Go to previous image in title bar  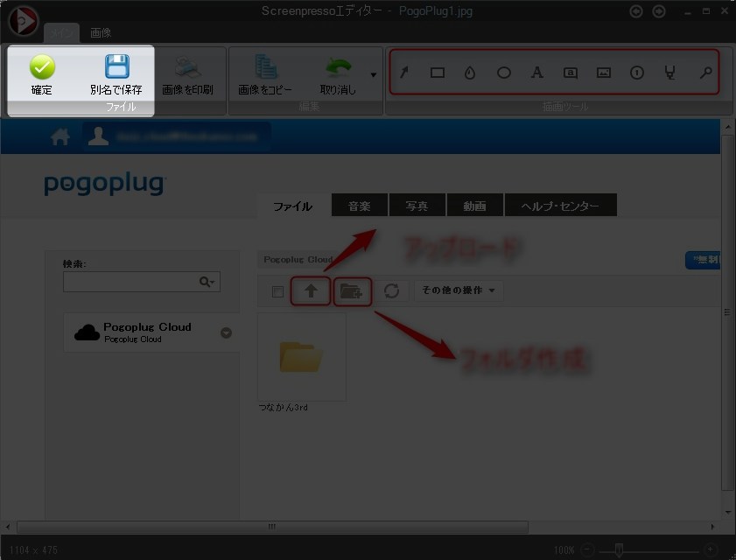[636, 11]
